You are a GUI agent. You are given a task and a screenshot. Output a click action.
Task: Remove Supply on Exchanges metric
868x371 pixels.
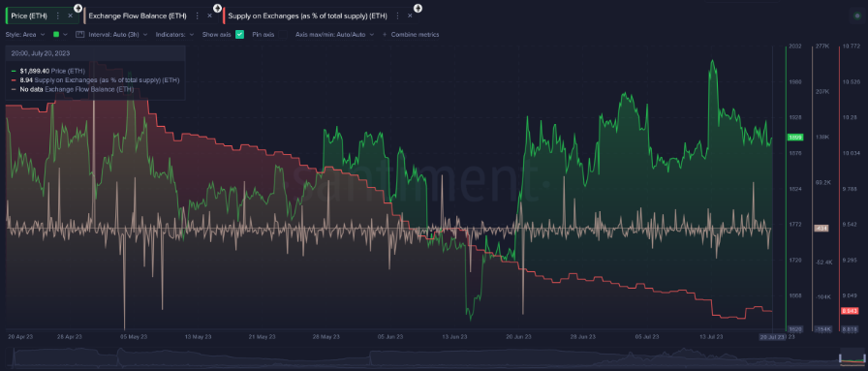[x=410, y=16]
